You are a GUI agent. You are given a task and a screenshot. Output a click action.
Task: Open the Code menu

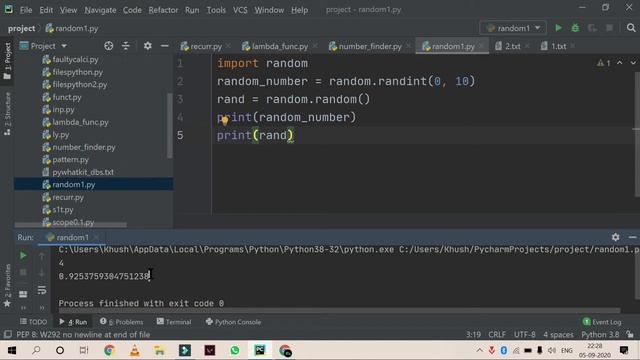click(x=132, y=10)
